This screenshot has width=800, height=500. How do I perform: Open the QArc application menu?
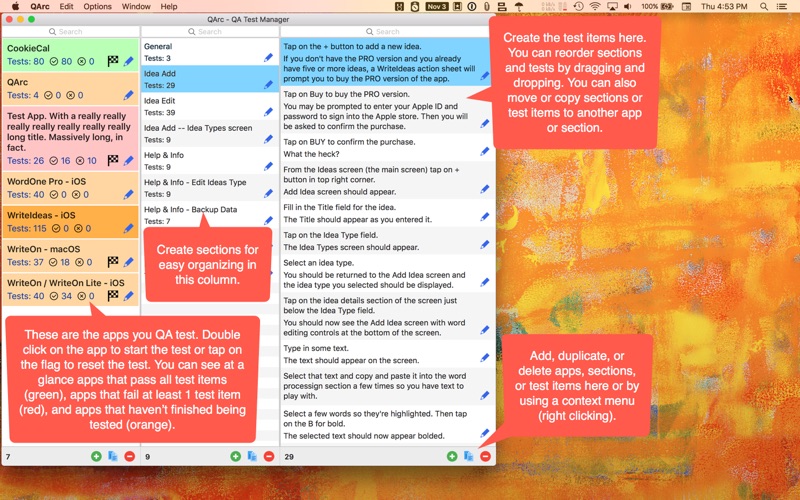pyautogui.click(x=40, y=6)
